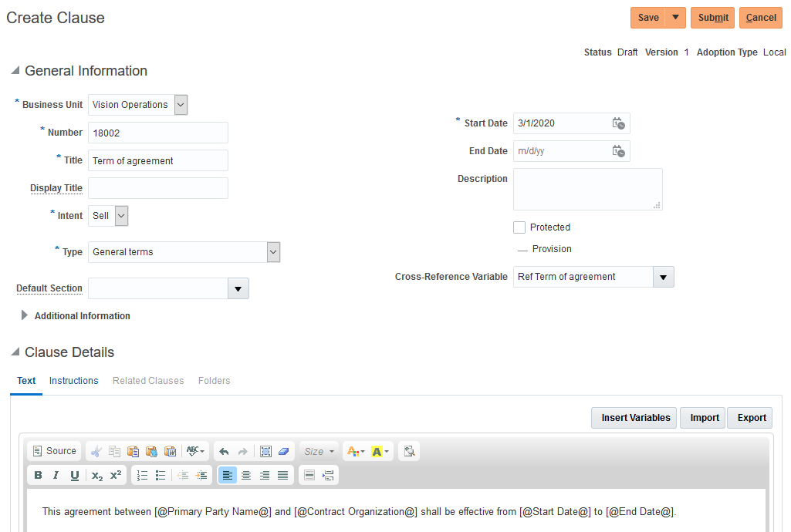The height and width of the screenshot is (532, 791).
Task: Click the Paste clipboard icon
Action: (134, 451)
